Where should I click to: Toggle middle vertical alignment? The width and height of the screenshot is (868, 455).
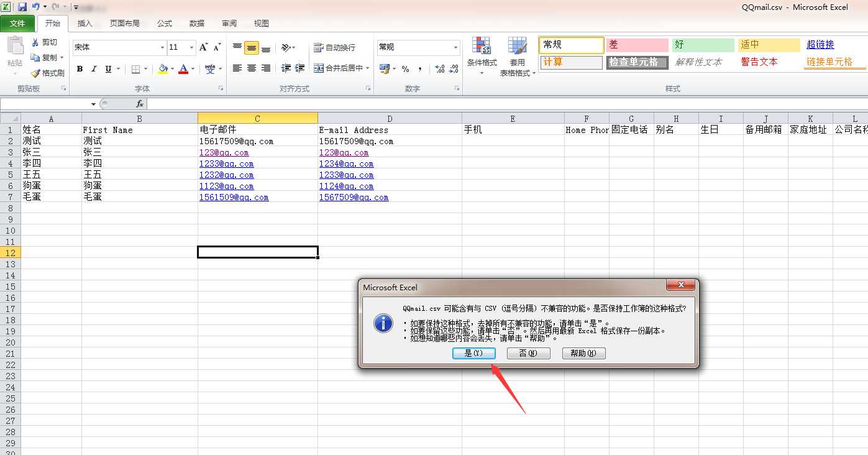tap(252, 48)
